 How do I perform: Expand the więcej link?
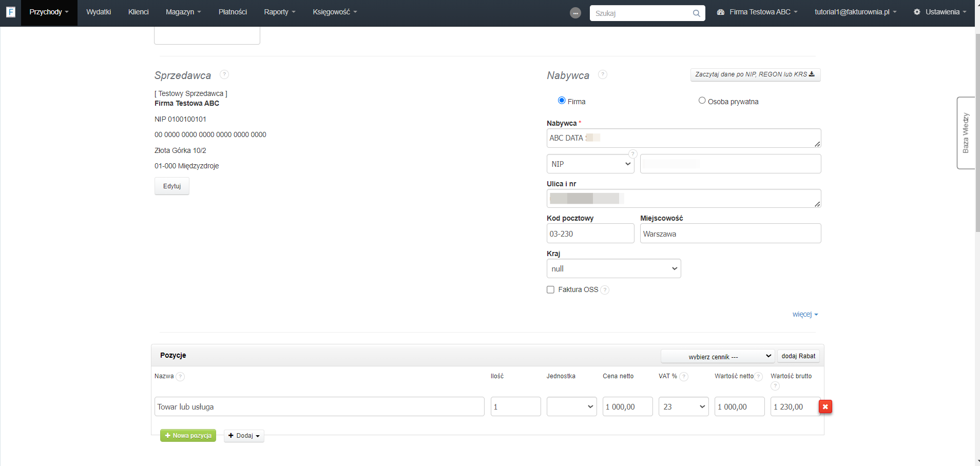pyautogui.click(x=805, y=314)
